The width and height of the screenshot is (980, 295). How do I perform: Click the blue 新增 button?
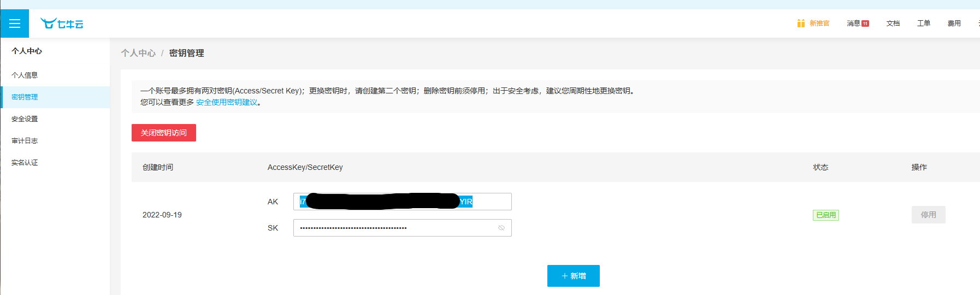tap(574, 276)
